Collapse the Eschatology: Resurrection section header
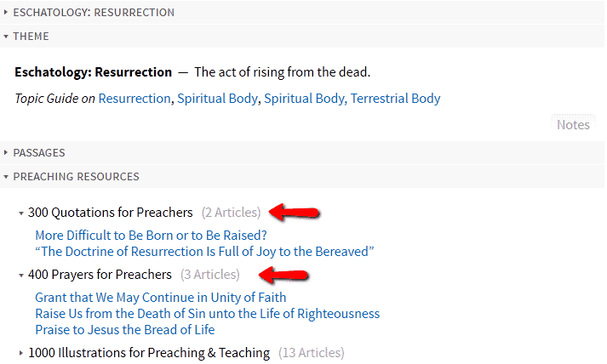607x364 pixels. point(6,13)
